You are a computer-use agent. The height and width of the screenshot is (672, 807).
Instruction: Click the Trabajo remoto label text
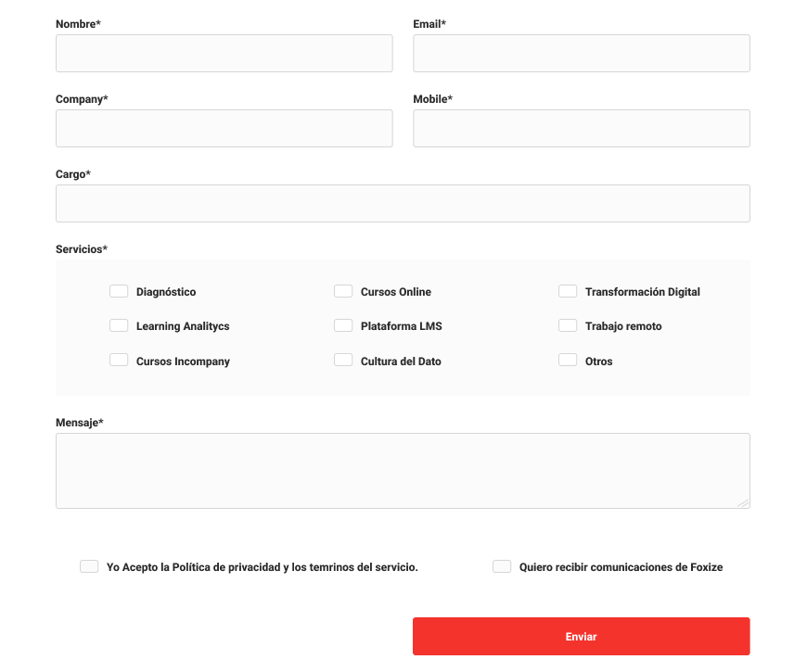click(623, 326)
